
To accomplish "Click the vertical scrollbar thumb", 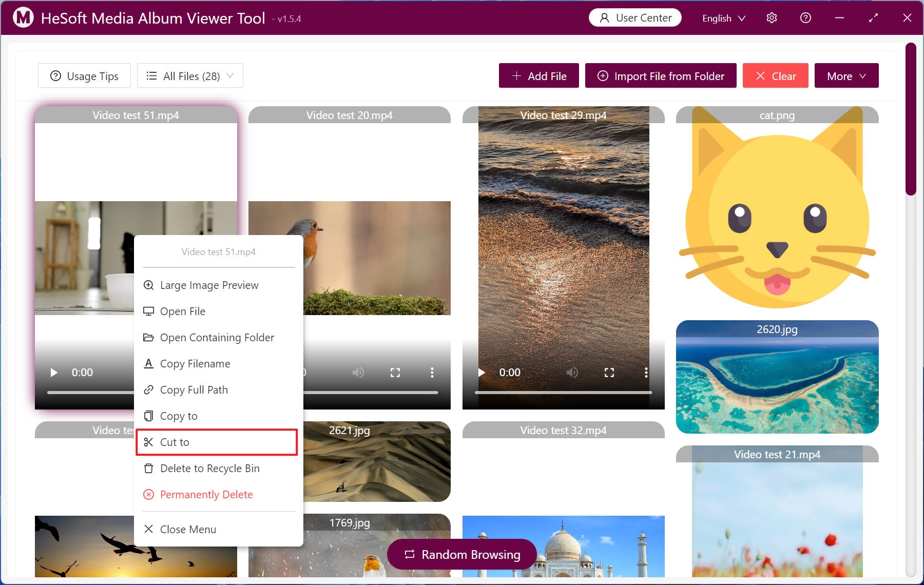I will [911, 119].
